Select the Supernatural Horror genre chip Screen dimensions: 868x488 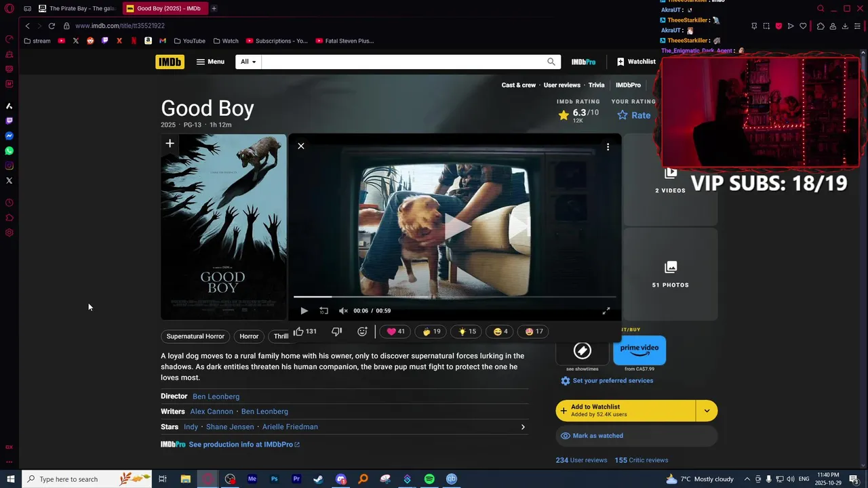click(x=195, y=336)
